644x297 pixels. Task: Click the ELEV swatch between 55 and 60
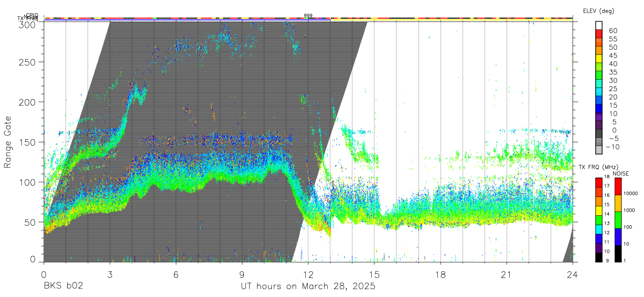[599, 34]
